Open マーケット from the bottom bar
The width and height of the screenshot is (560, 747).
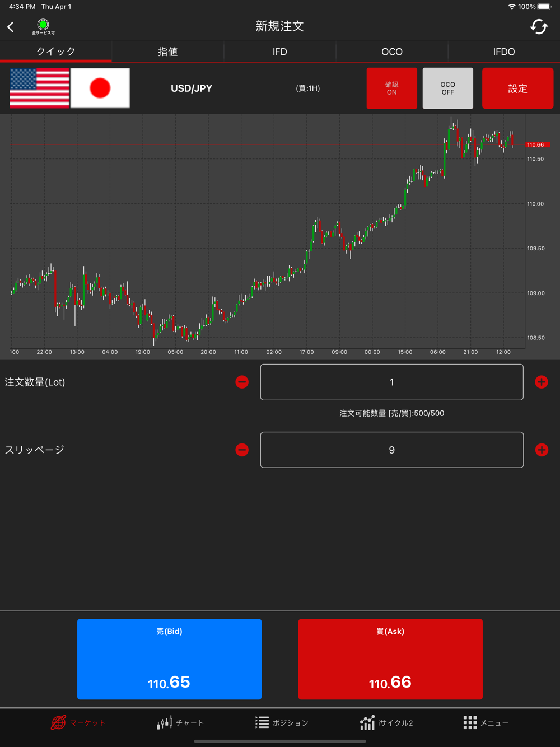click(78, 723)
